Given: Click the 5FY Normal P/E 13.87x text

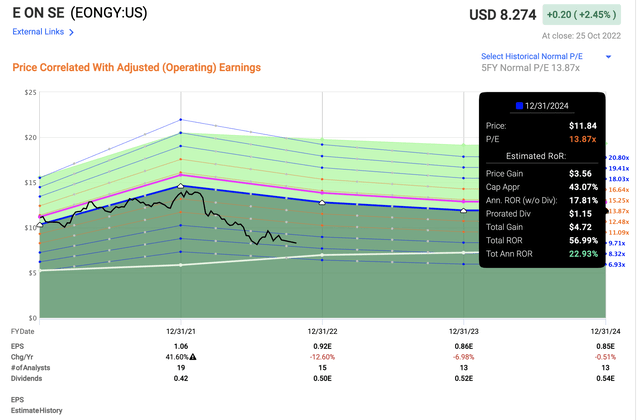Looking at the screenshot, I should (530, 68).
